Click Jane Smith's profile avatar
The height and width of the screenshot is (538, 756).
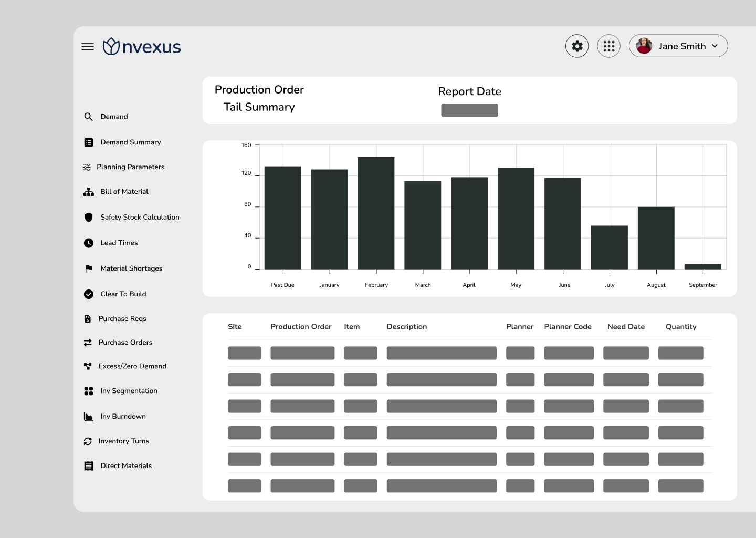click(644, 46)
